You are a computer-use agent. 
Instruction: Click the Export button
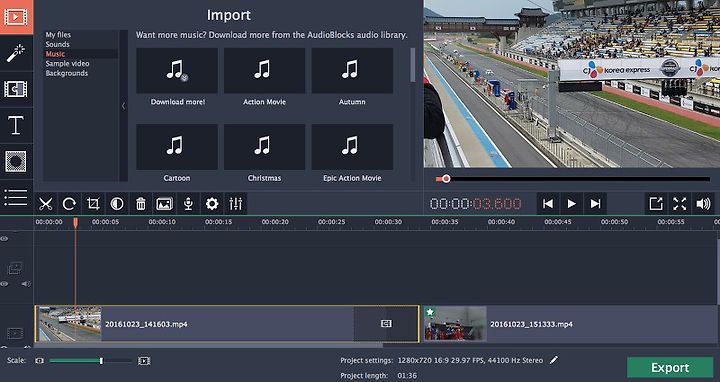coord(670,368)
